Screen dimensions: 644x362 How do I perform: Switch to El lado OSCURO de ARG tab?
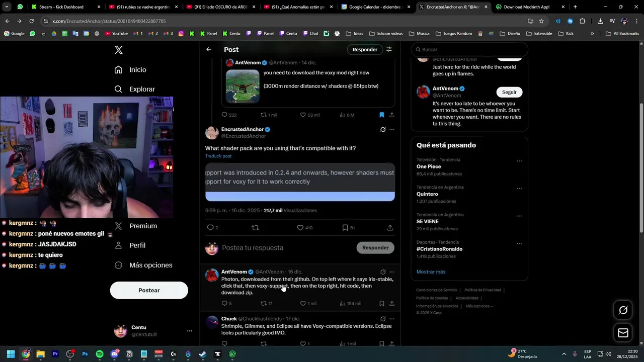click(221, 7)
